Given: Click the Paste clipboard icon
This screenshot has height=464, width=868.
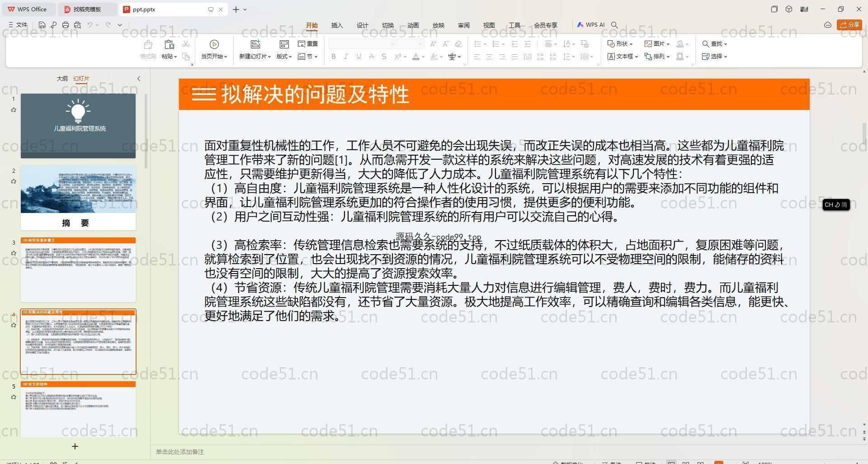Looking at the screenshot, I should pos(169,44).
